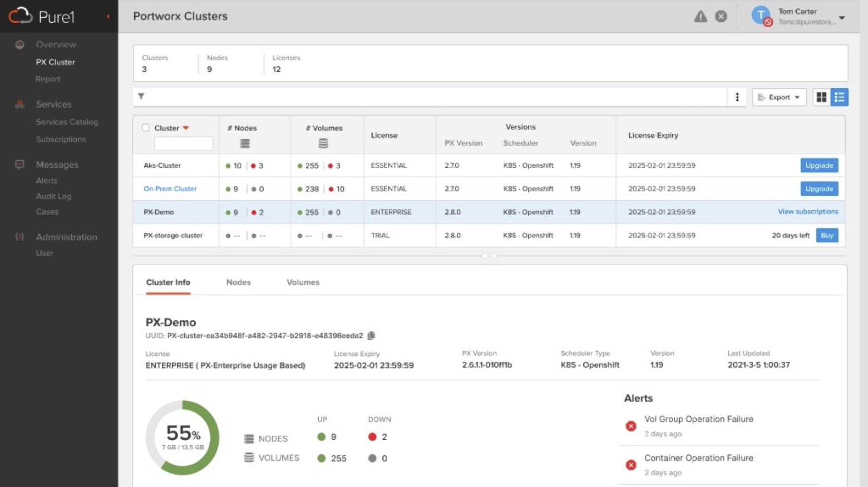Viewport: 868px width, 487px height.
Task: Click the 55% capacity usage donut chart
Action: (183, 438)
